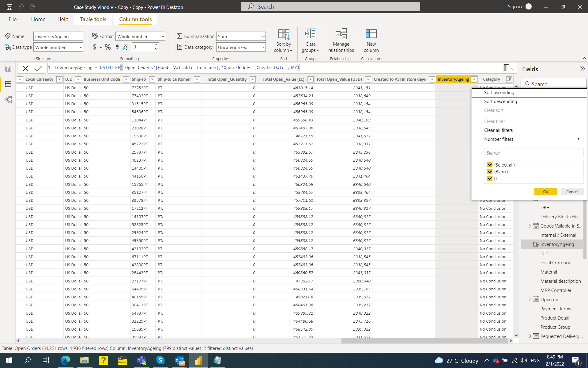
Task: Apply currency format dollar icon
Action: pos(95,47)
